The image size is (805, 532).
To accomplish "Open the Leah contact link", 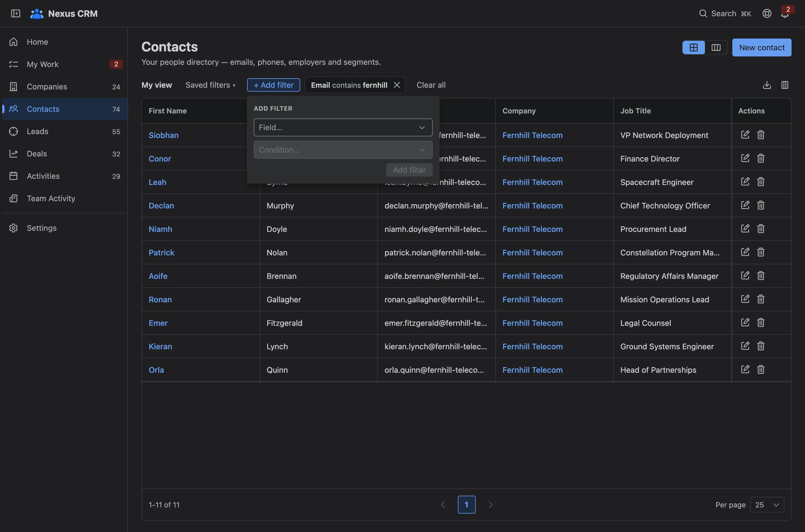I will coord(157,182).
